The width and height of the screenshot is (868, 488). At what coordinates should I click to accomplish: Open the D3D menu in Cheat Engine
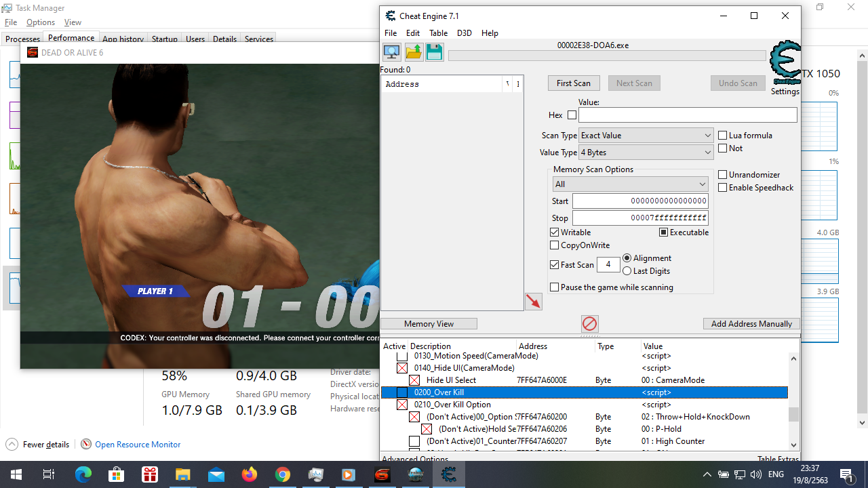point(465,33)
